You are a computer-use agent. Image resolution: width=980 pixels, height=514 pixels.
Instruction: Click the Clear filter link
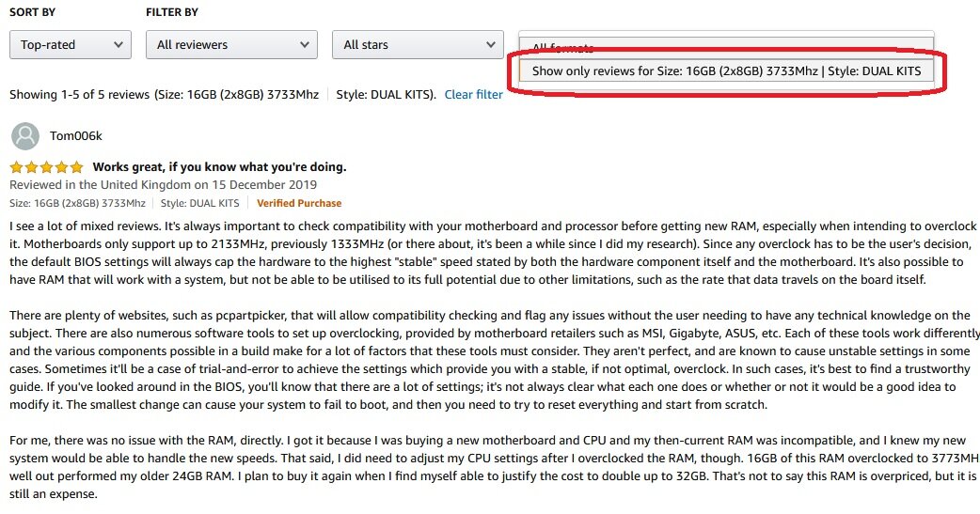(x=473, y=95)
